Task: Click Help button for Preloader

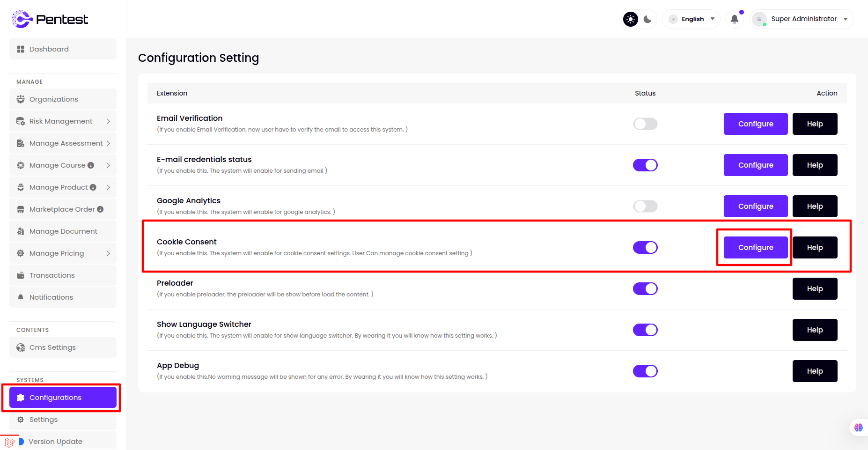Action: point(815,289)
